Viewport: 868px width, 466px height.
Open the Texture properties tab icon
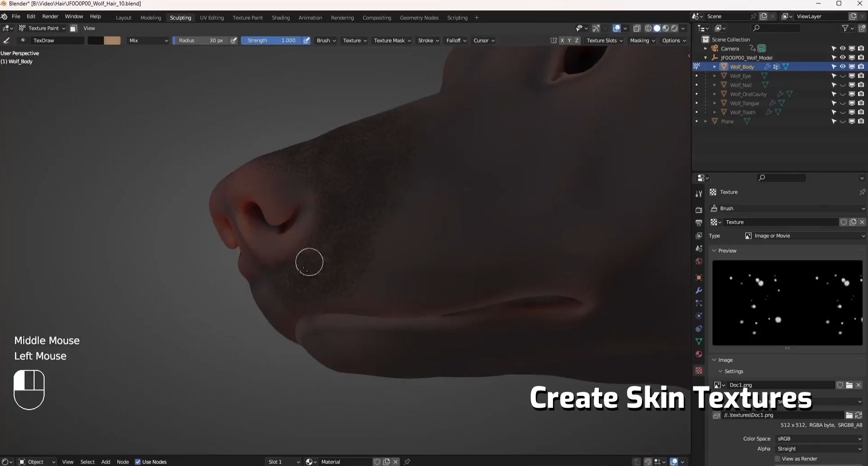point(699,370)
